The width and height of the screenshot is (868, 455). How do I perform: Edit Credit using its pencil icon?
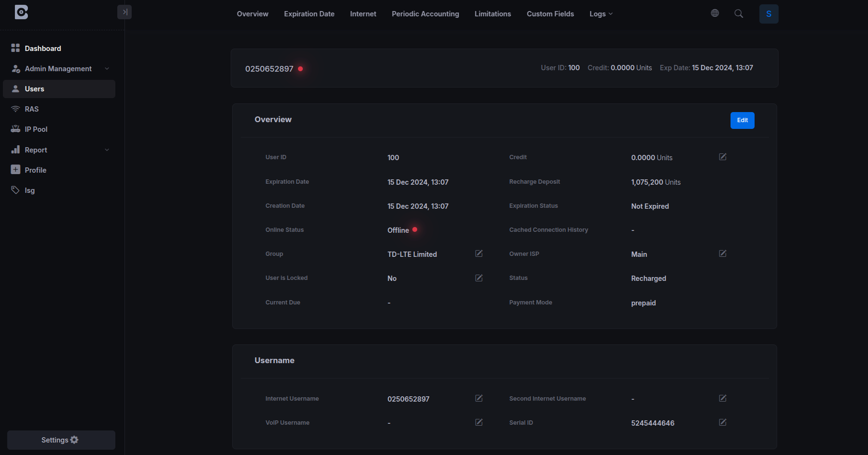pos(722,156)
